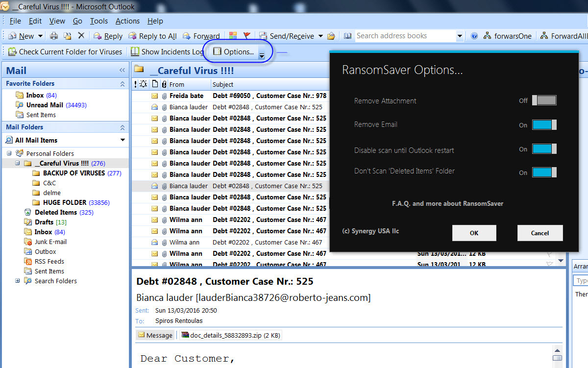This screenshot has width=588, height=368.
Task: Click the Move to Folder icon
Action: [x=68, y=36]
